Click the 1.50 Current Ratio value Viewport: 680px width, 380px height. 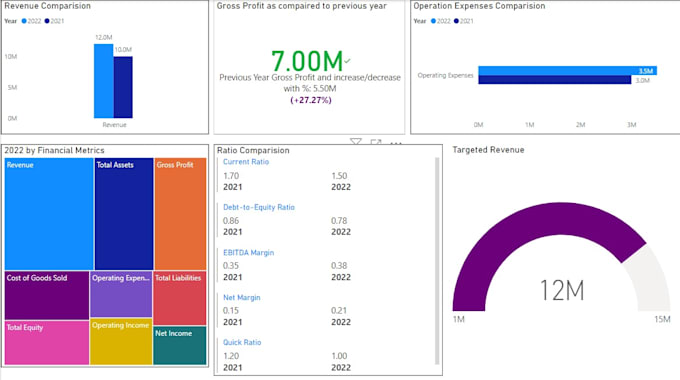[x=339, y=176]
